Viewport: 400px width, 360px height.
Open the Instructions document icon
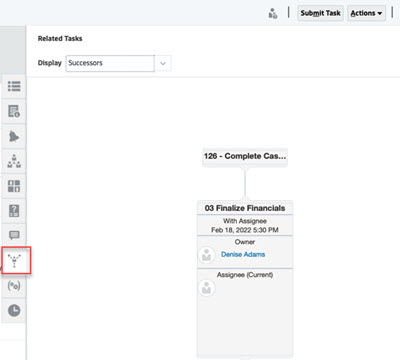pos(14,111)
